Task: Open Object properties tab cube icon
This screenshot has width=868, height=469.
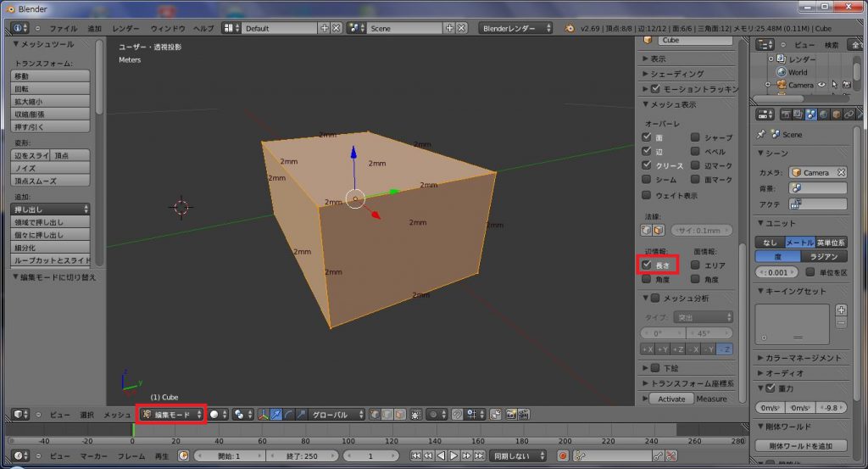Action: click(x=837, y=114)
